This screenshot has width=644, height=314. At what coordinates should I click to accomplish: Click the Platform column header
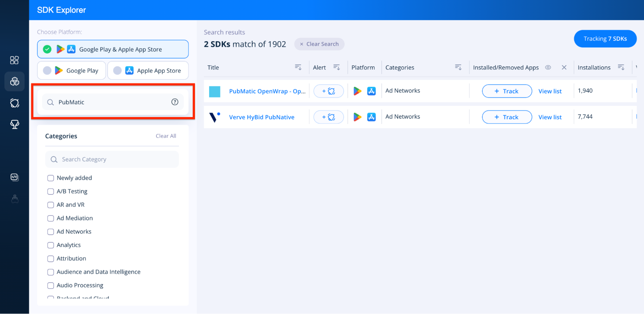(363, 67)
